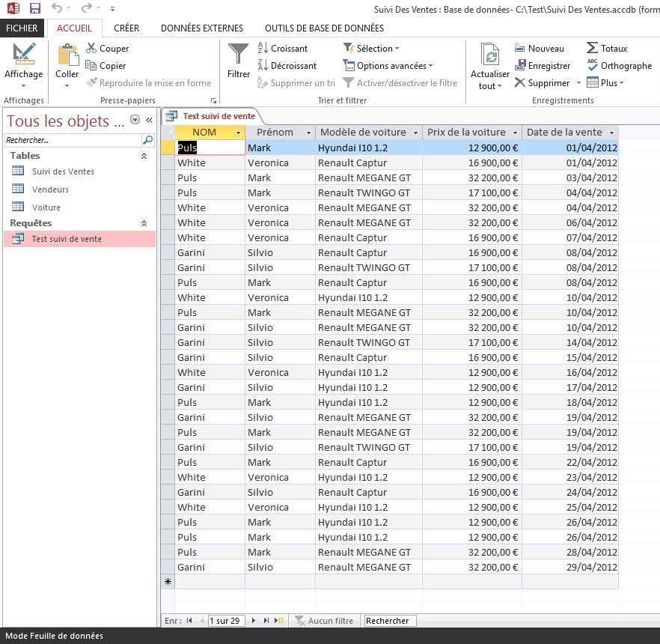Apply ascending sort with Croissant
660x644 pixels.
tap(287, 48)
